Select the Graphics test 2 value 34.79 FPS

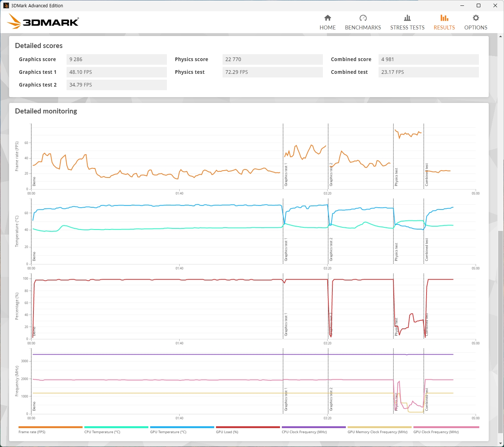pos(116,85)
